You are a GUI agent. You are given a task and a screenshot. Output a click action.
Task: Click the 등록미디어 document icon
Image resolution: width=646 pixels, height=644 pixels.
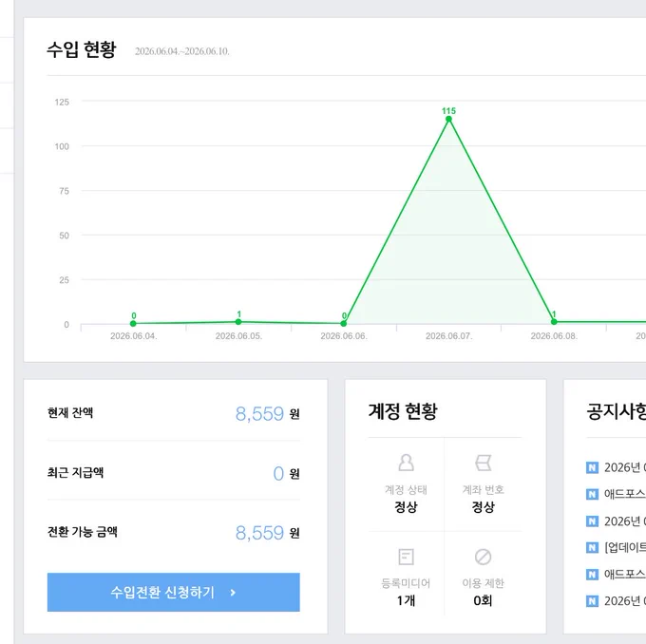pyautogui.click(x=406, y=557)
